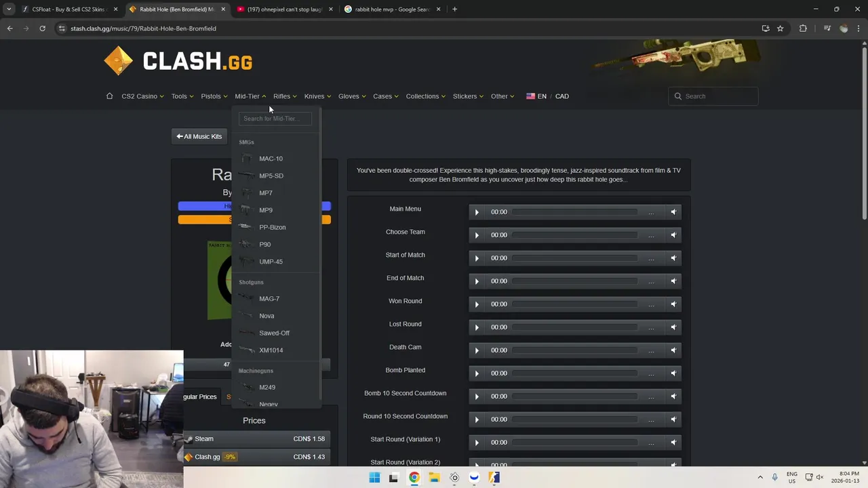Seek in the Death Cam progress bar
868x488 pixels.
[575, 350]
